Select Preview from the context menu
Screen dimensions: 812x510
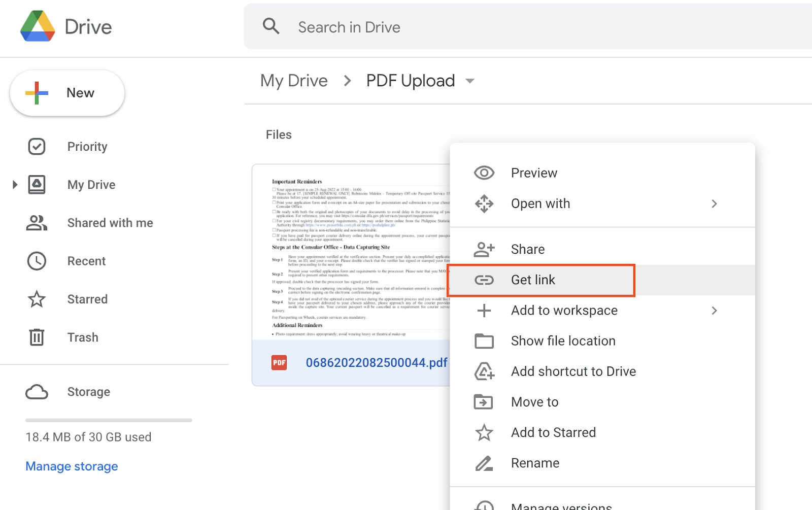click(534, 173)
